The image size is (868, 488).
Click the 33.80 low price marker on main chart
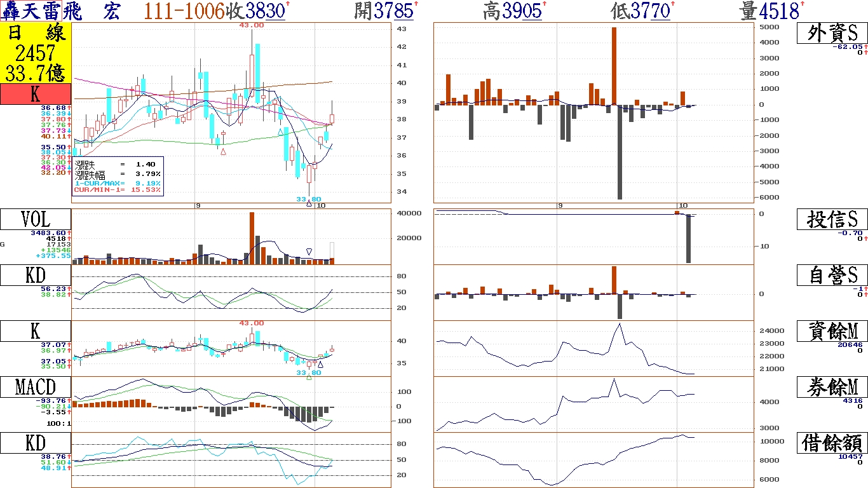pyautogui.click(x=309, y=199)
